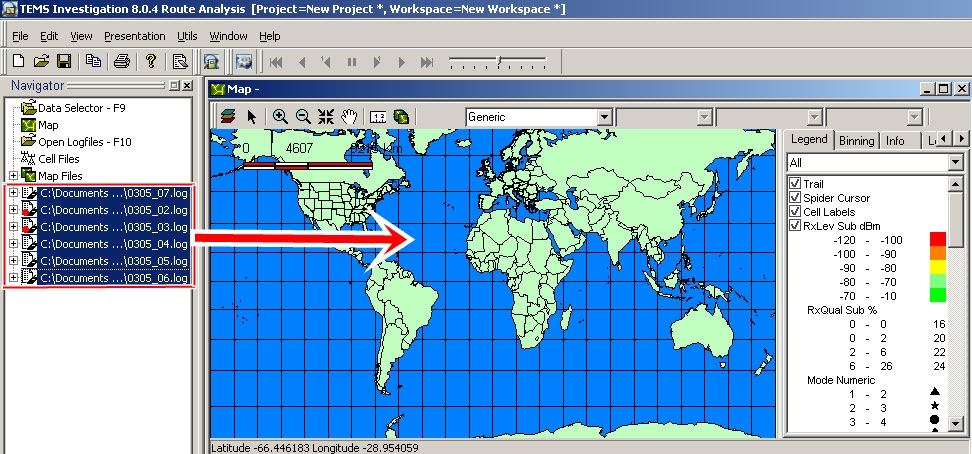The height and width of the screenshot is (454, 972).
Task: Rewind logfile replay to the start
Action: [276, 62]
